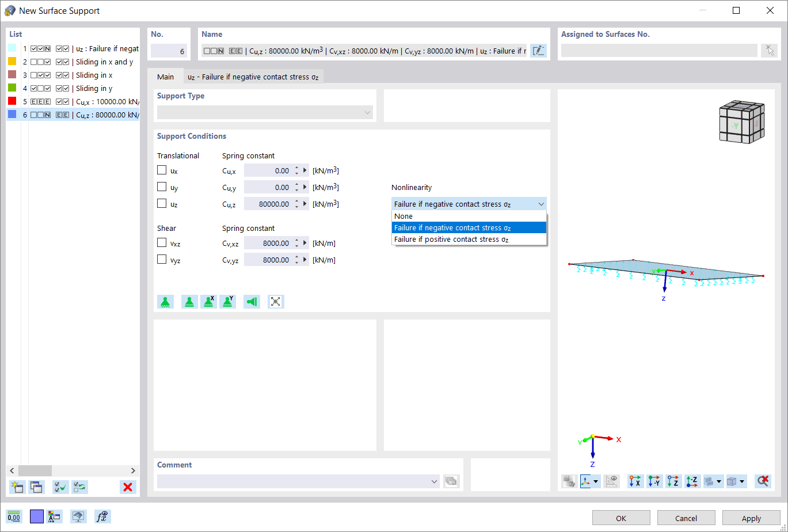Enable the vxz shear support checkbox
Screen dimensions: 788x532
tap(162, 243)
